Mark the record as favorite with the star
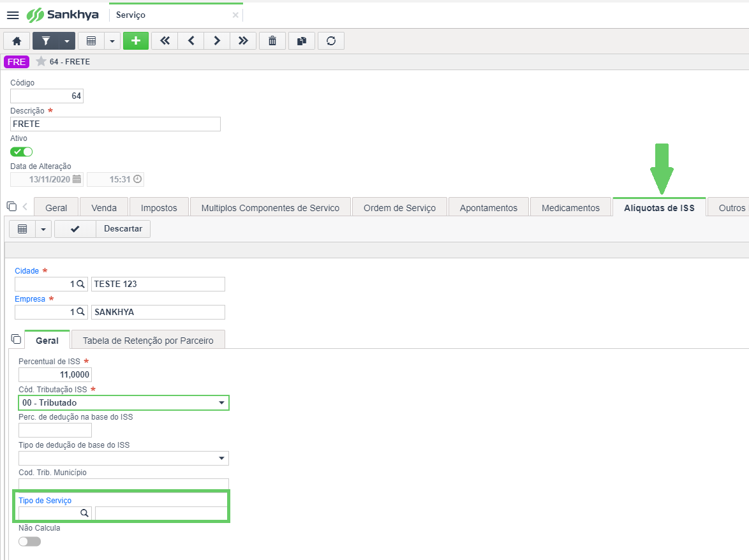The width and height of the screenshot is (749, 560). coord(41,61)
